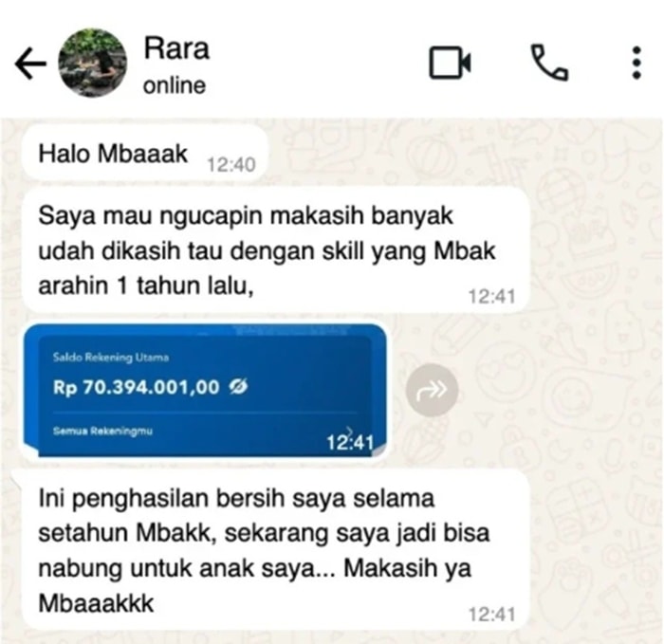The image size is (664, 644).
Task: Click the Rp 70.394.001,00 balance amount
Action: pos(137,387)
